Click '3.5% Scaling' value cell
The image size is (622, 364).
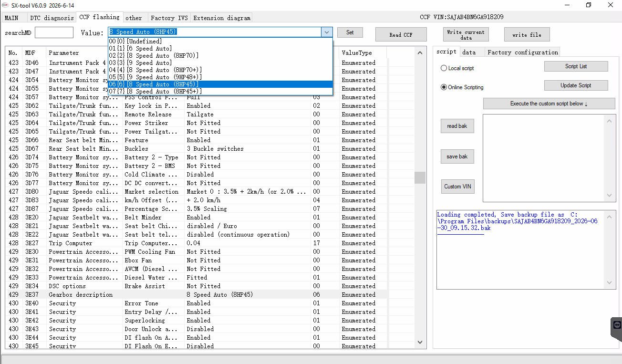207,209
